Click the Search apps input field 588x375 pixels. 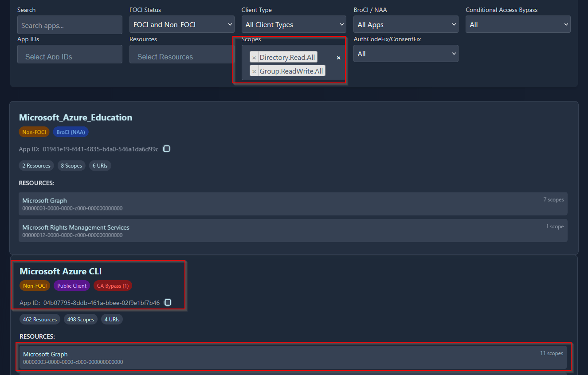(x=70, y=25)
